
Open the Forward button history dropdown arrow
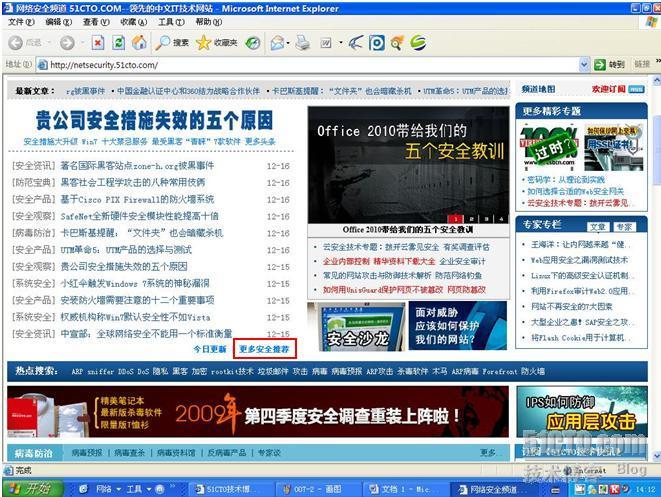(82, 43)
